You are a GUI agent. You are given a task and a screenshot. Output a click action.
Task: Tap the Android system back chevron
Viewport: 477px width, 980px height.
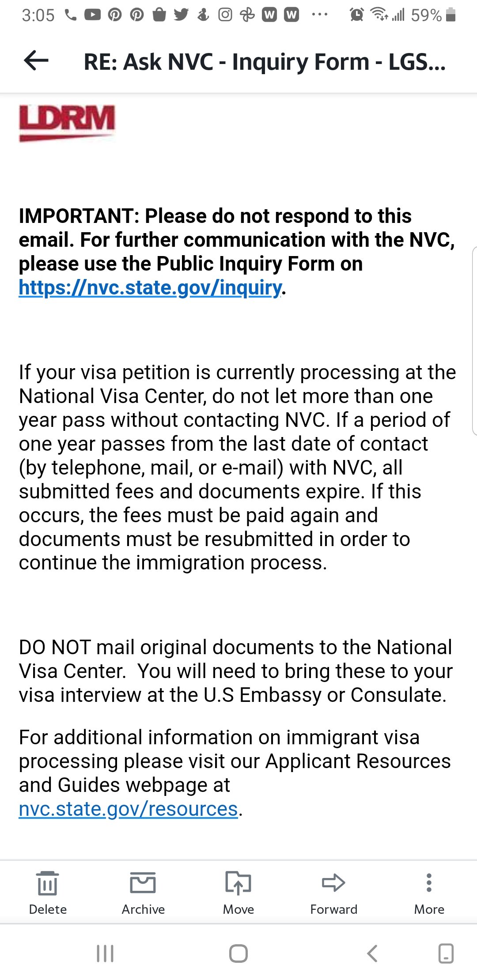tap(372, 954)
